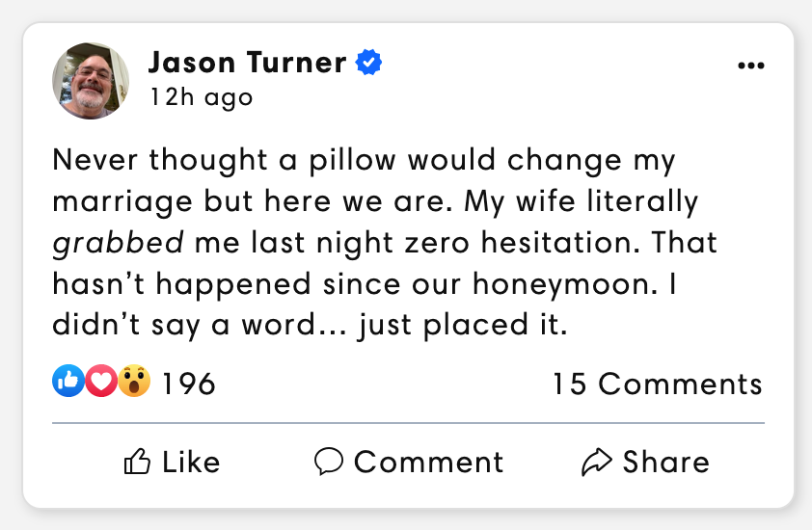Viewport: 812px width, 530px height.
Task: Click the blue verified badge beside the name
Action: pyautogui.click(x=369, y=64)
